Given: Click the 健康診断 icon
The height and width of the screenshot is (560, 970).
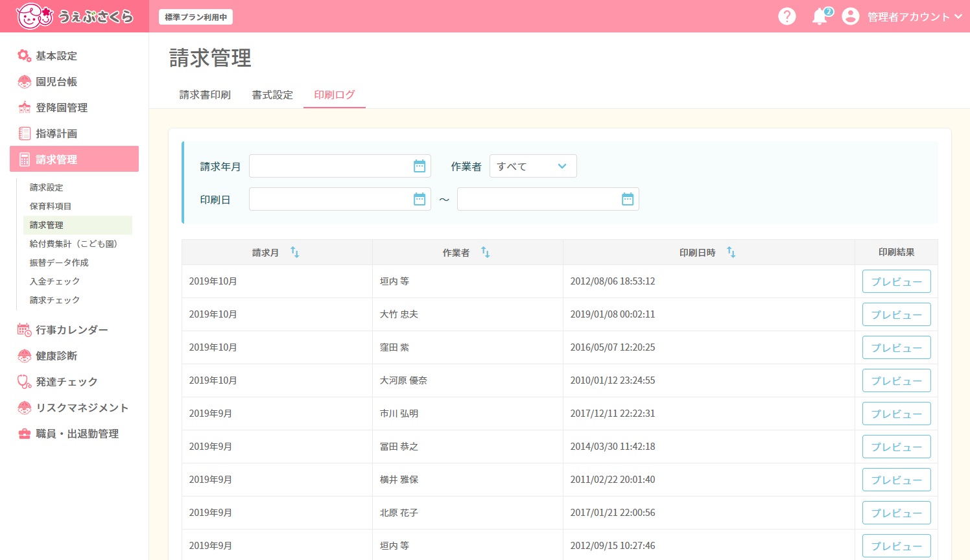Looking at the screenshot, I should tap(24, 356).
